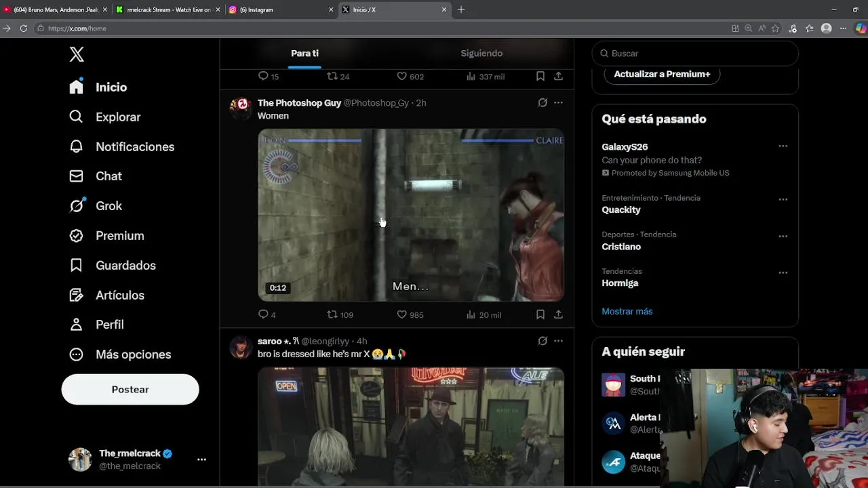
Task: Like The Photoshop Guy post
Action: tap(410, 314)
